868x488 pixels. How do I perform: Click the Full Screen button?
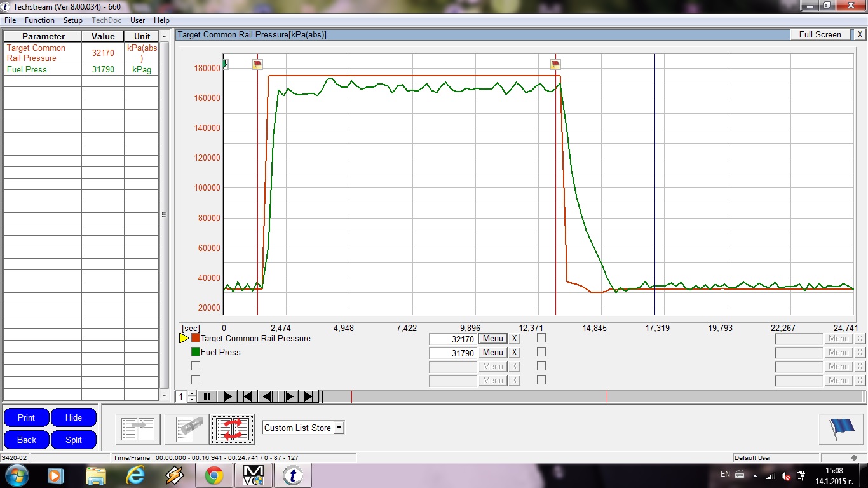[x=820, y=35]
